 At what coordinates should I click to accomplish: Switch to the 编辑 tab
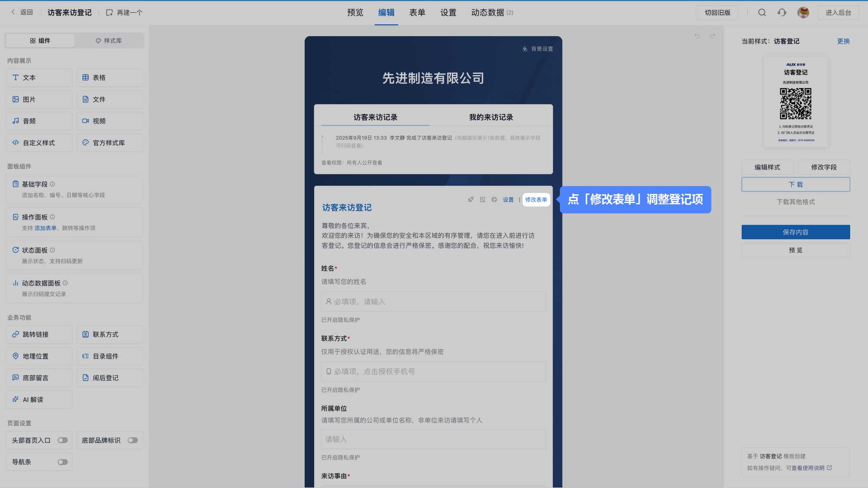point(386,13)
